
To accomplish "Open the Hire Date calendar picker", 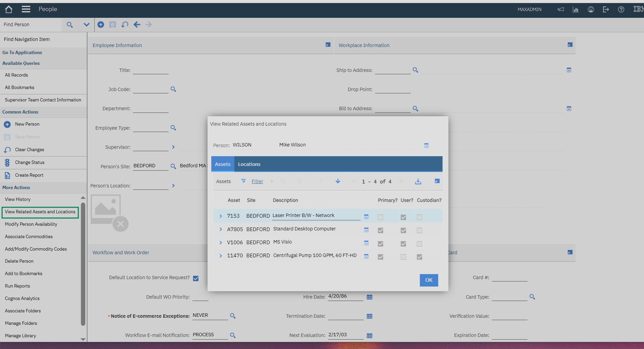I will (x=369, y=297).
